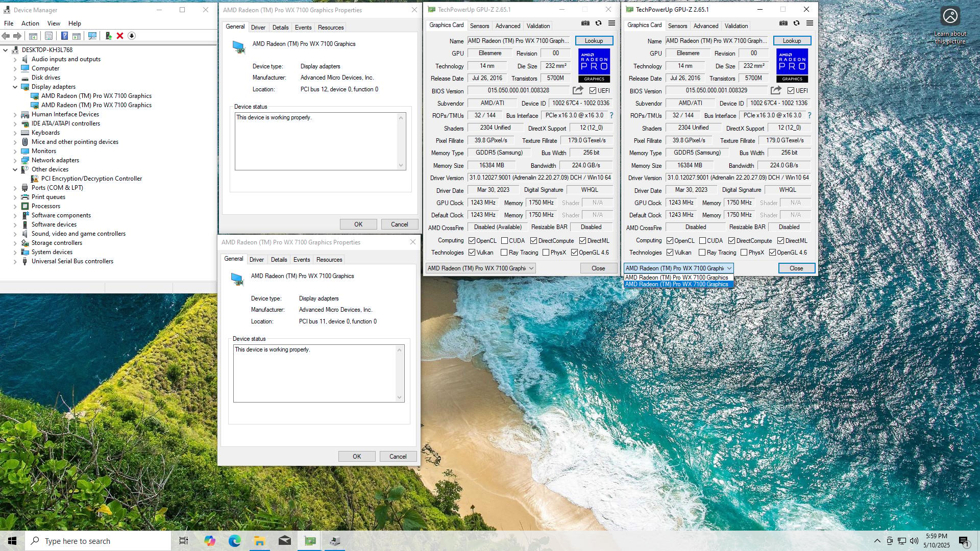Image resolution: width=980 pixels, height=551 pixels.
Task: Toggle the PhysX checkbox in right GPU-Z
Action: [744, 253]
